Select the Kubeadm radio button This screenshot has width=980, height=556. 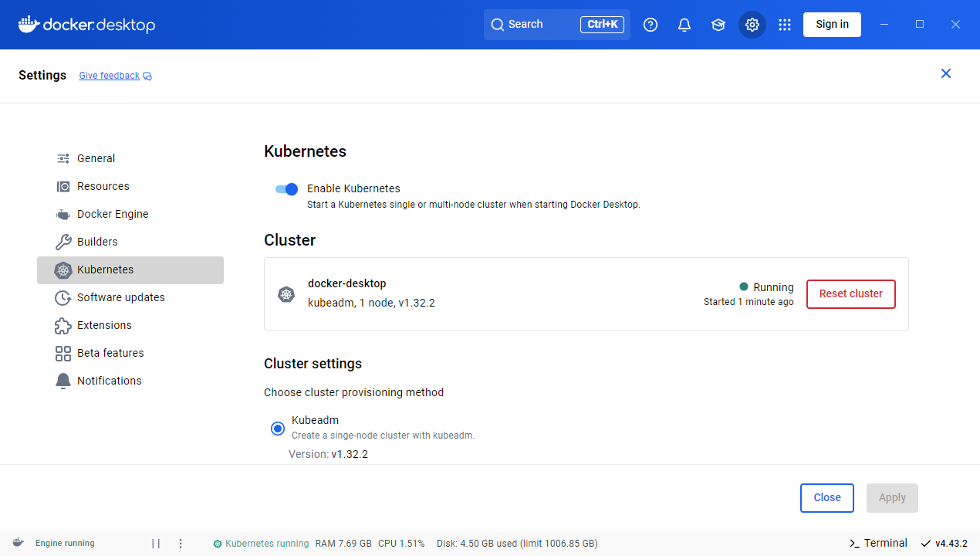point(278,429)
